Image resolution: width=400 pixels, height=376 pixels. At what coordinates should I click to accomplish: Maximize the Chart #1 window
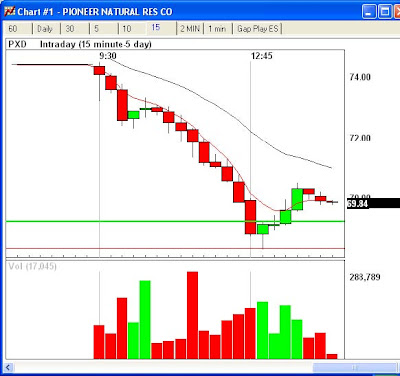(x=385, y=12)
